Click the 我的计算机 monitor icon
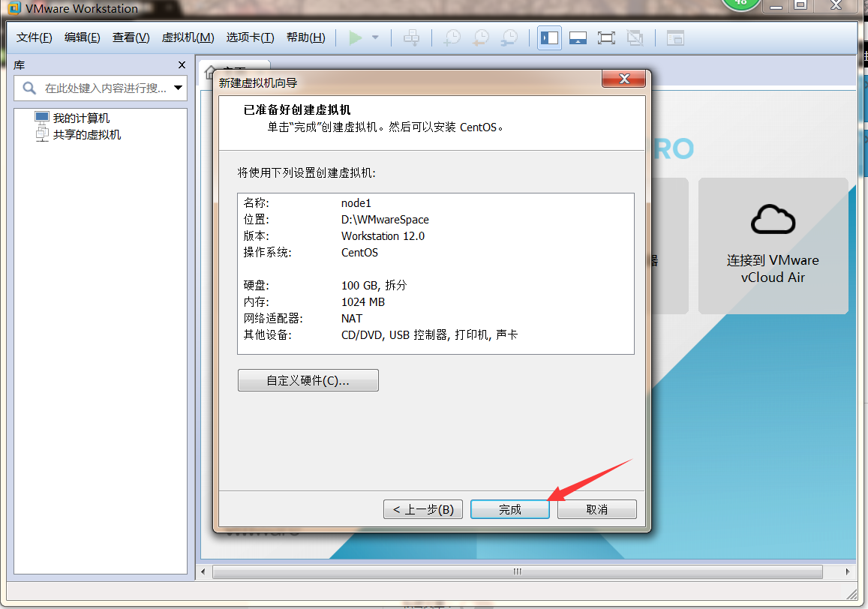Viewport: 868px width, 609px height. pos(42,117)
